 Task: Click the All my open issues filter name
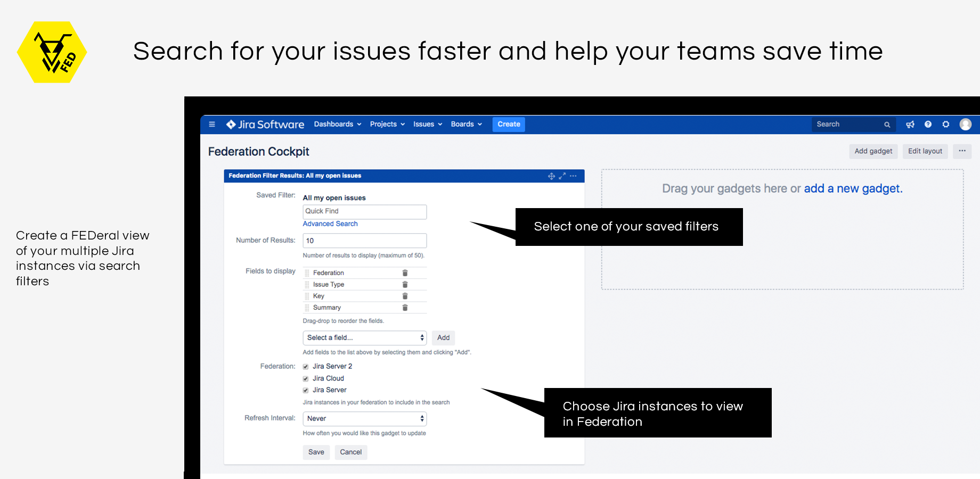click(x=334, y=198)
